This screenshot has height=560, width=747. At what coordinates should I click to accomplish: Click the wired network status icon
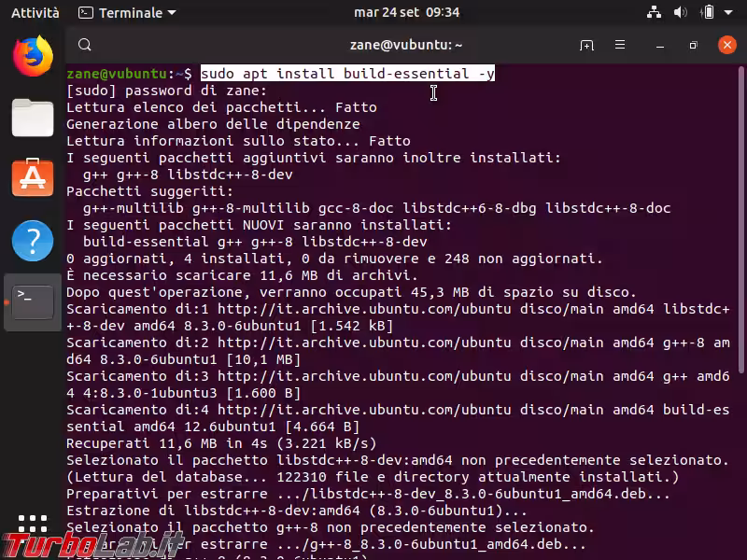(654, 13)
